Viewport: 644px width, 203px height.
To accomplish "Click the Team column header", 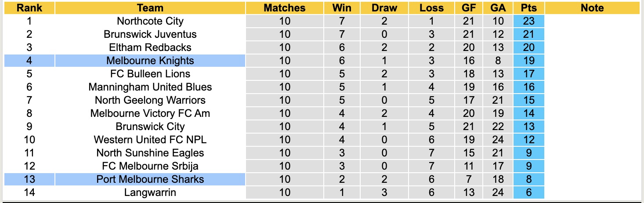I will point(150,8).
